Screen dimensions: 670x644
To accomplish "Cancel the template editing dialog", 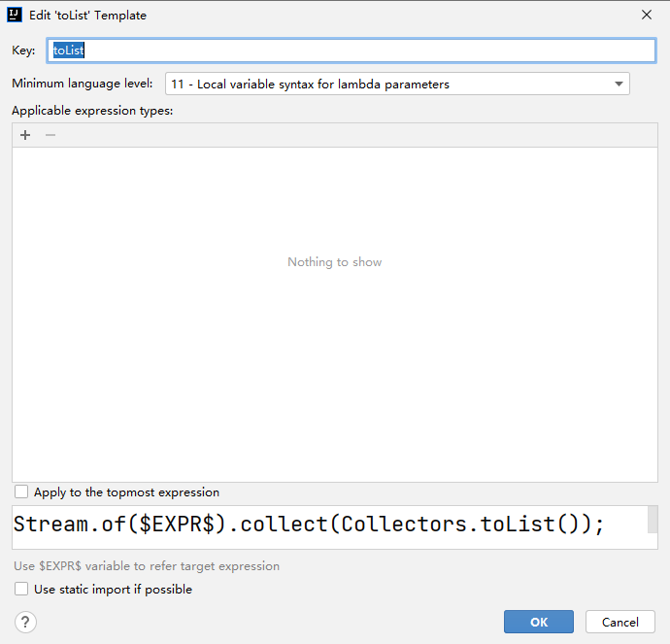I will [x=620, y=622].
